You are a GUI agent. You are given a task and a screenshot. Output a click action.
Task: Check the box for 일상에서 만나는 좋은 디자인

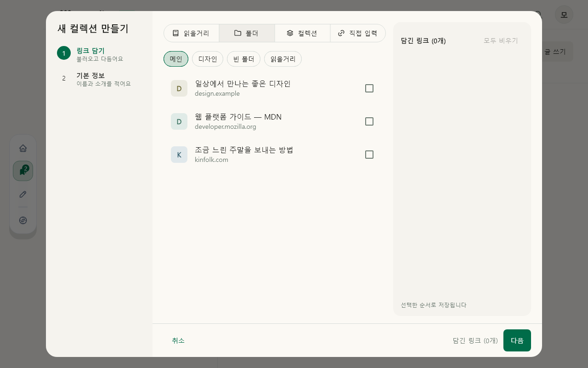pos(369,88)
